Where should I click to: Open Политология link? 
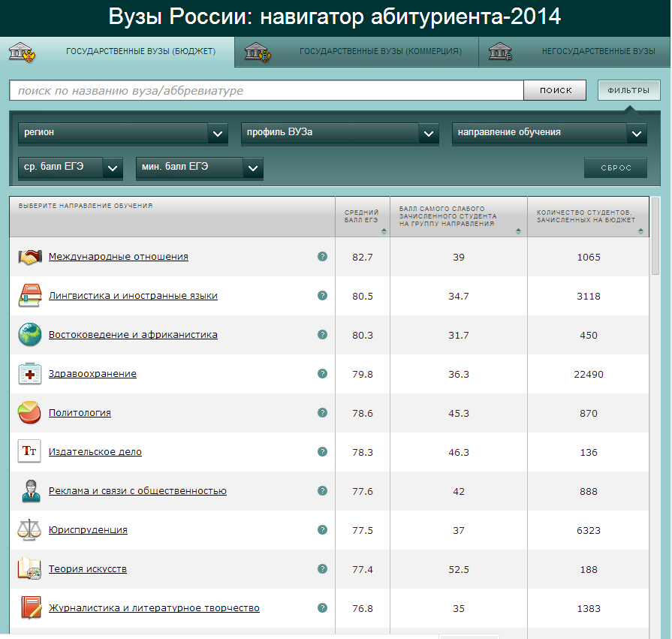80,412
